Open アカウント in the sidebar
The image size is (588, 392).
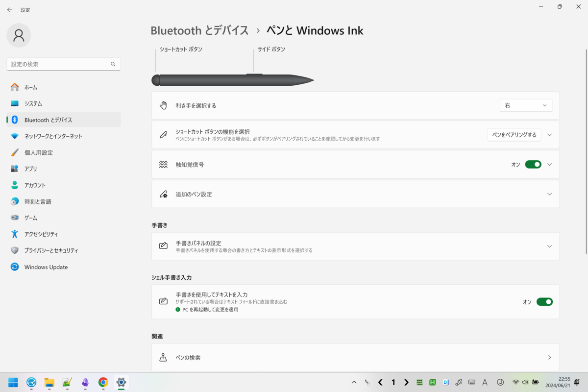pyautogui.click(x=64, y=185)
